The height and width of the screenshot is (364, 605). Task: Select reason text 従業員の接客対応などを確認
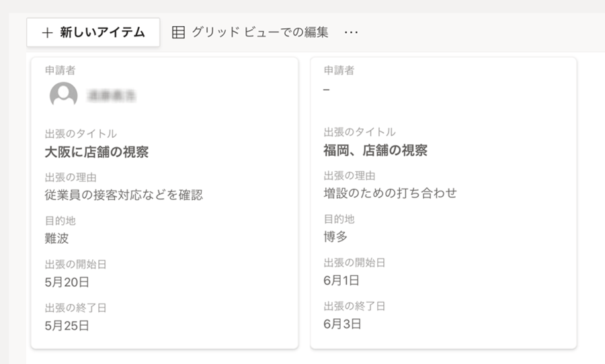click(x=124, y=195)
